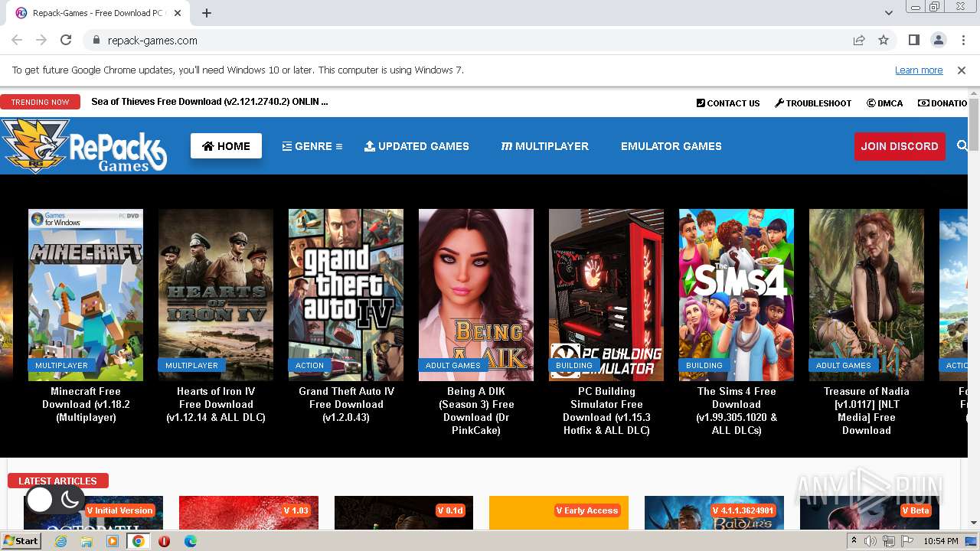
Task: Open trending Sea of Thieves article
Action: coord(209,102)
